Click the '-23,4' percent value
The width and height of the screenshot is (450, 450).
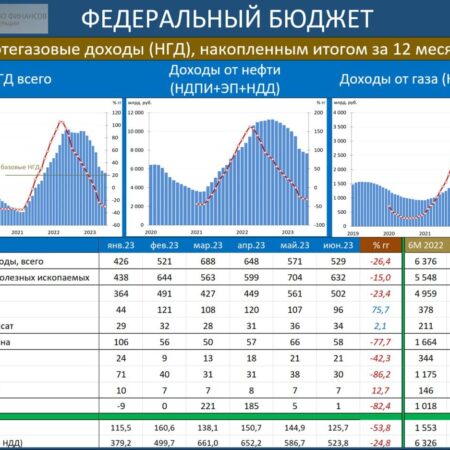click(380, 294)
